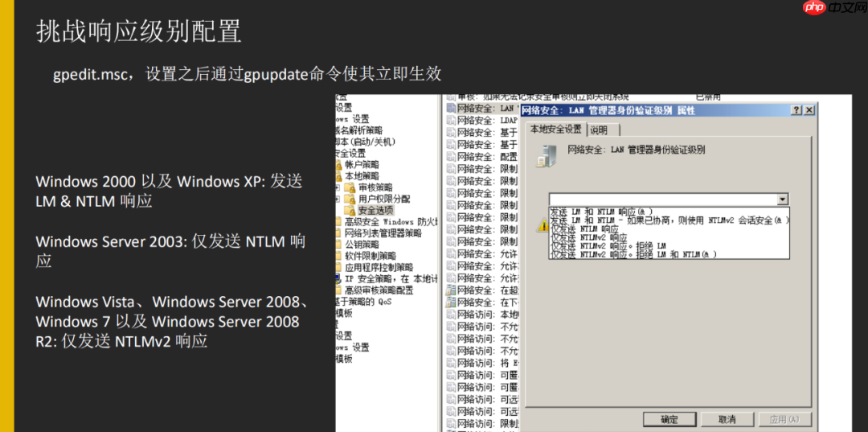Select the 网络访问: 限制 policy row
The height and width of the screenshot is (432, 868).
[482, 424]
